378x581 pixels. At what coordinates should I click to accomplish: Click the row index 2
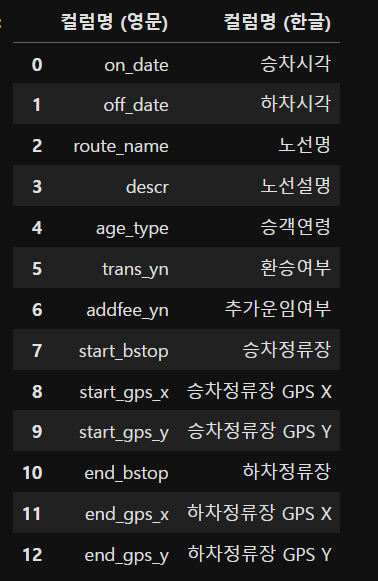tap(37, 146)
